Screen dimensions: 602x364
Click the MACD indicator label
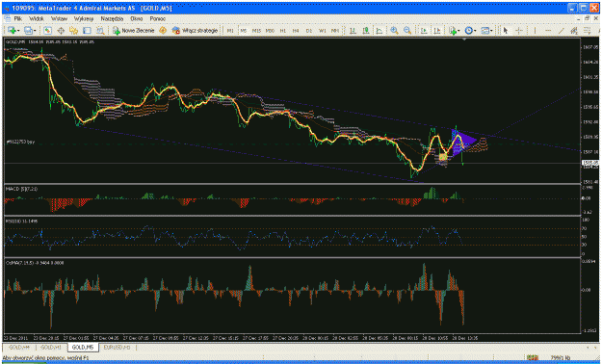[21, 189]
